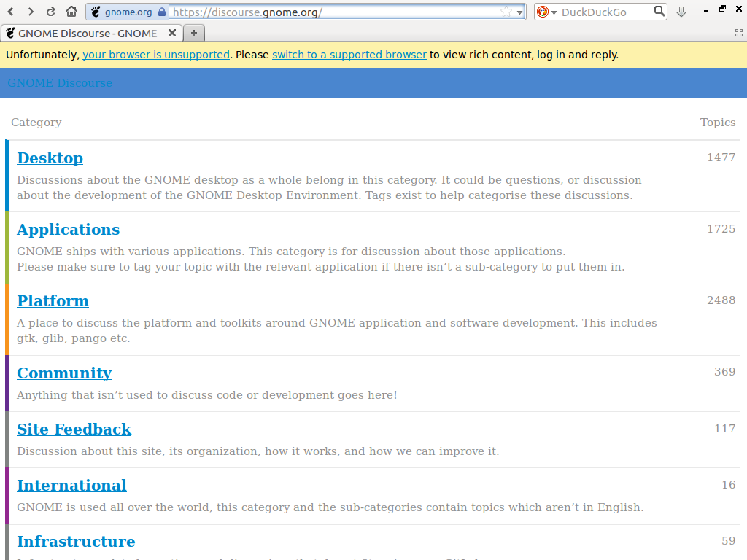Click the Infrastructure topic count 59
Image resolution: width=747 pixels, height=560 pixels.
click(x=729, y=541)
